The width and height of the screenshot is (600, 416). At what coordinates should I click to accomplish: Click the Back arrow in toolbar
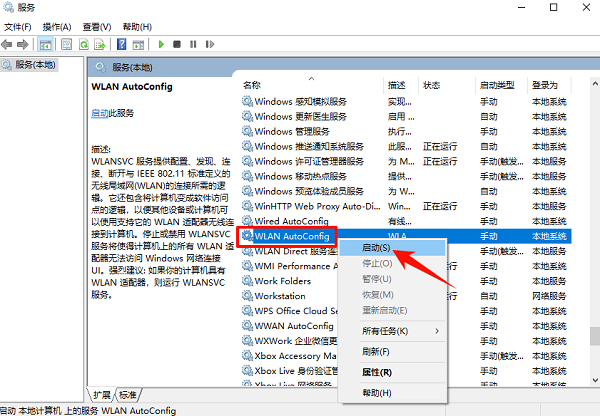pos(10,44)
